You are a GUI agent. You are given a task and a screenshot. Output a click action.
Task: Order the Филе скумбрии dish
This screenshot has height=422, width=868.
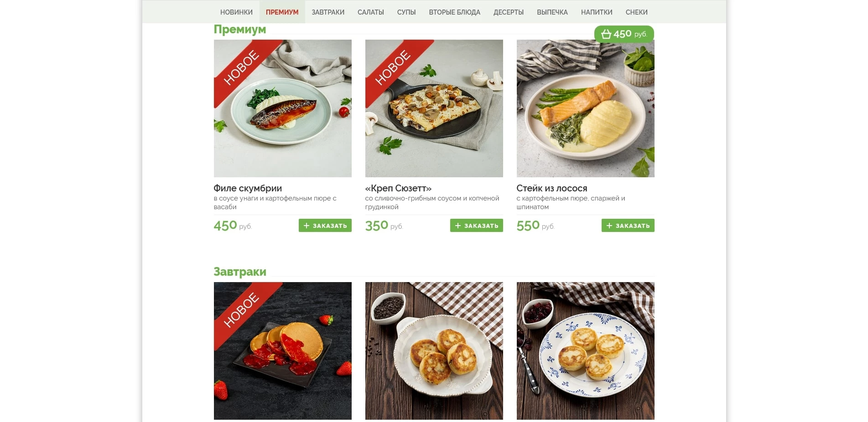point(325,226)
